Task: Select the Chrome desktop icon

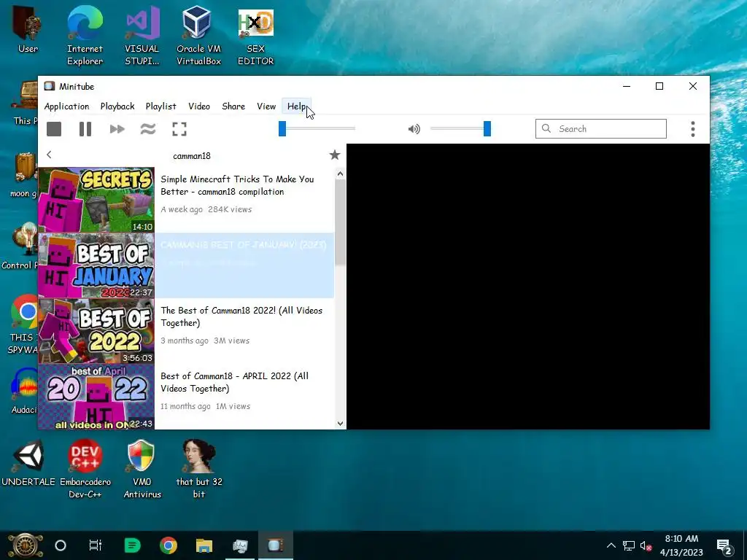Action: click(24, 324)
